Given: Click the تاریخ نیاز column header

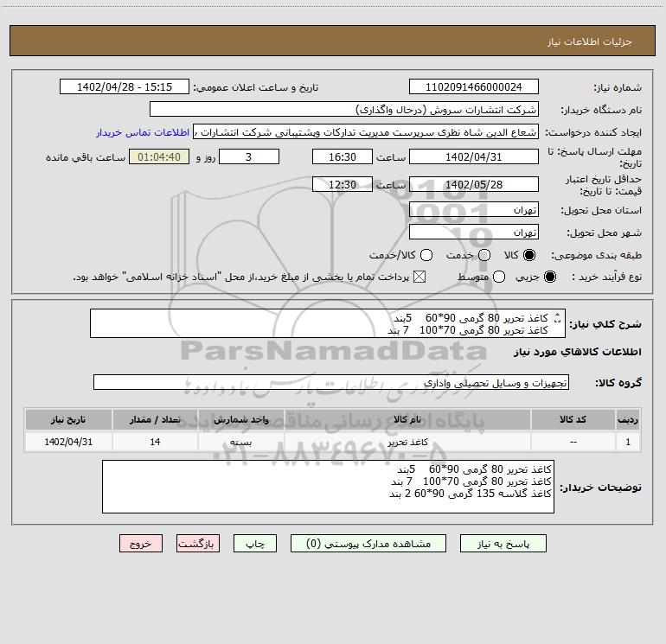Looking at the screenshot, I should pos(68,419).
